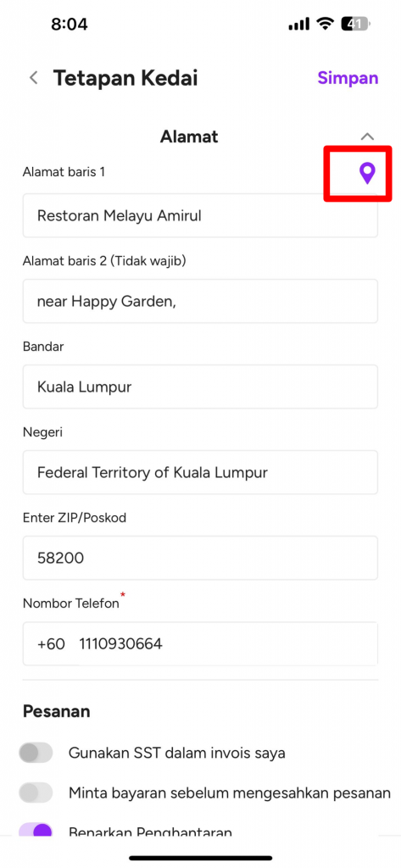Tap Simpan to save settings
The height and width of the screenshot is (868, 401).
click(348, 78)
